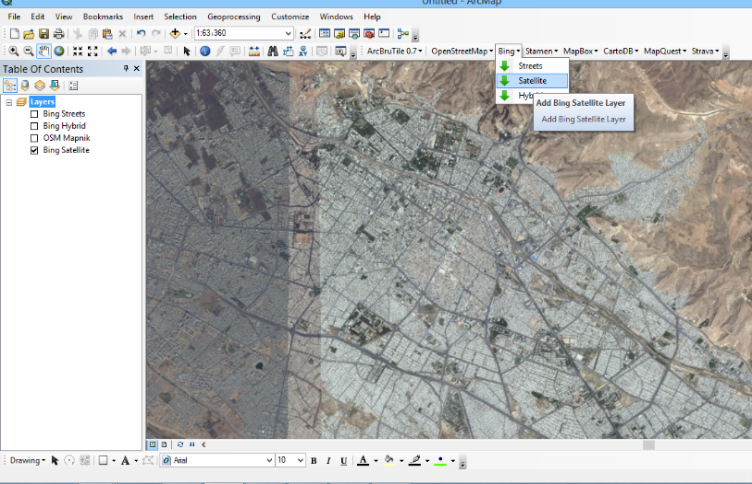Go back to previous extent
The height and width of the screenshot is (484, 752).
112,51
